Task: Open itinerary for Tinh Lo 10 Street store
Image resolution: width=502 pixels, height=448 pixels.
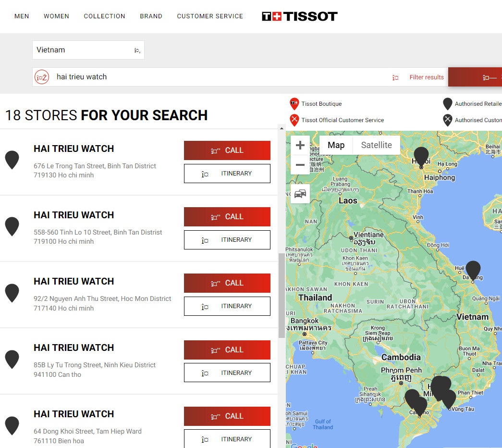Action: [x=227, y=240]
